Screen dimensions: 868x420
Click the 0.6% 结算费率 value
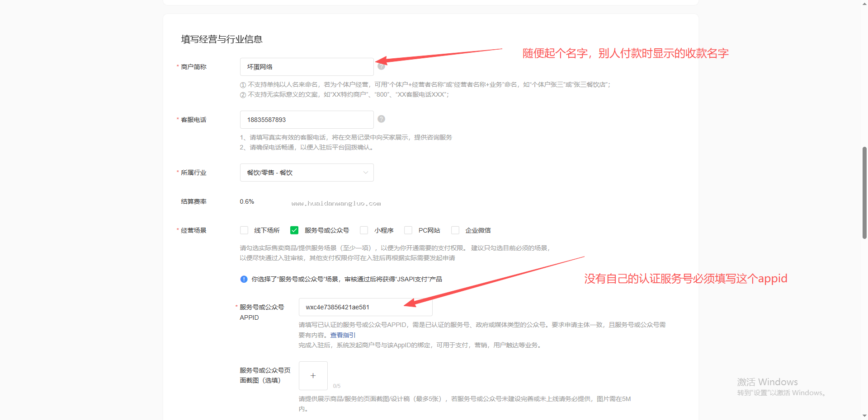247,201
